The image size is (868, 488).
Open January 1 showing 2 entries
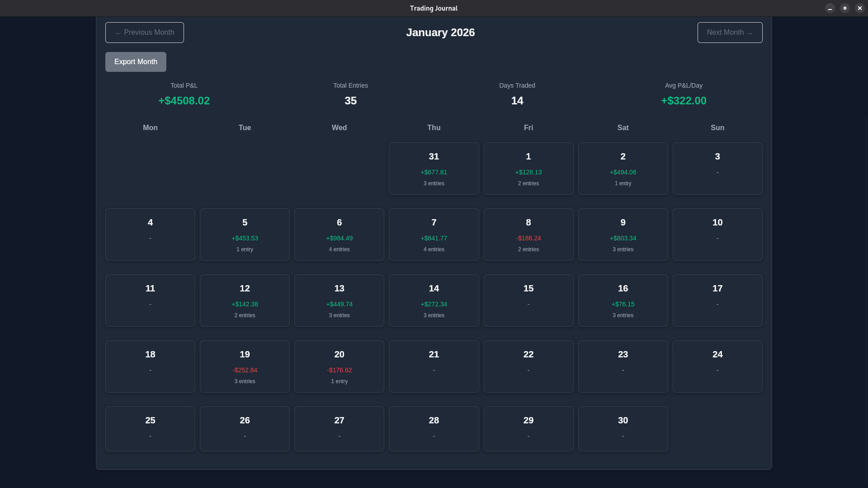coord(528,169)
